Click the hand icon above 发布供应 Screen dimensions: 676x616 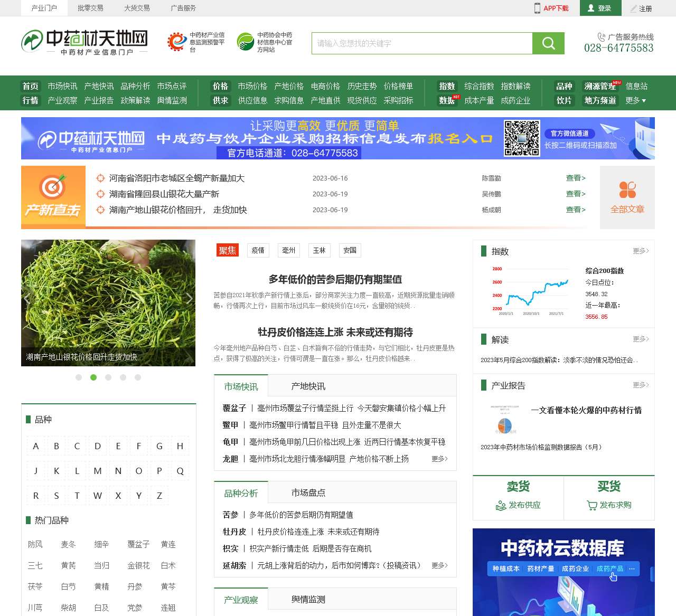[x=500, y=505]
